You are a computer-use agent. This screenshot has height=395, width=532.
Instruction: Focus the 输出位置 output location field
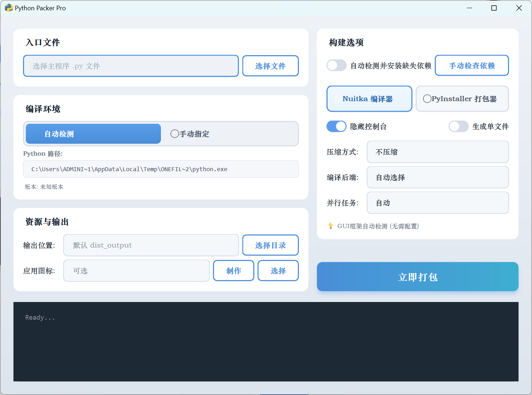pyautogui.click(x=151, y=245)
